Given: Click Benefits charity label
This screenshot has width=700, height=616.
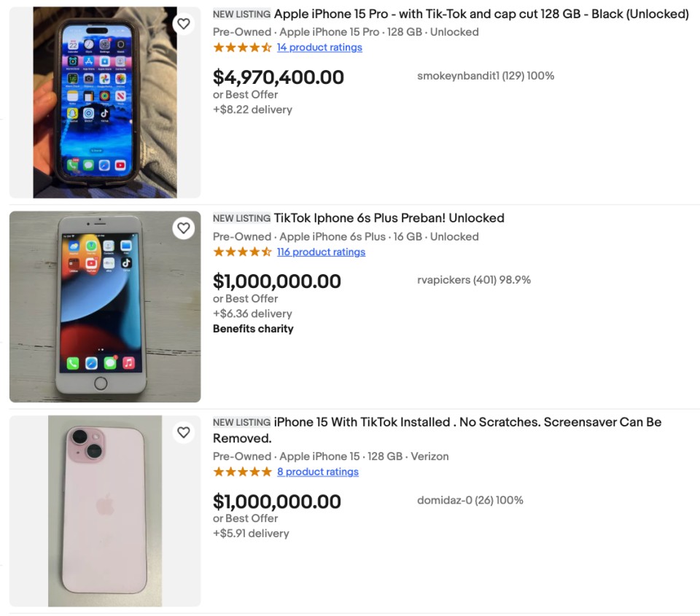Looking at the screenshot, I should (253, 329).
